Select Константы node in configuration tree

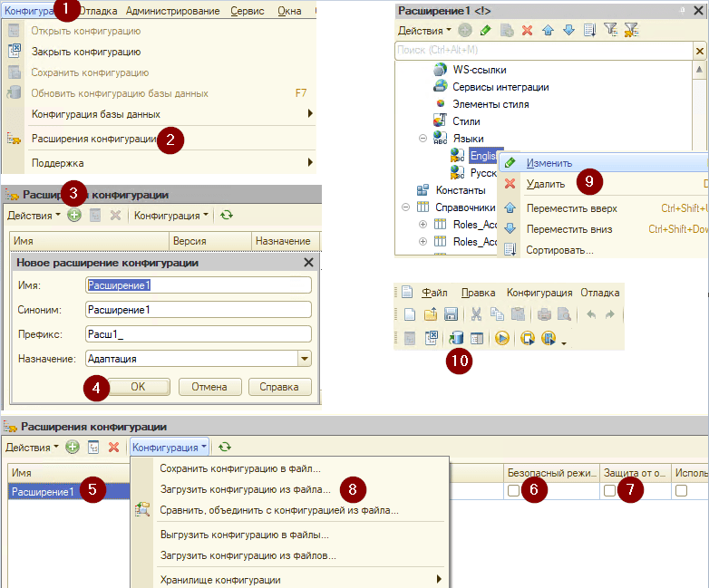[x=461, y=190]
